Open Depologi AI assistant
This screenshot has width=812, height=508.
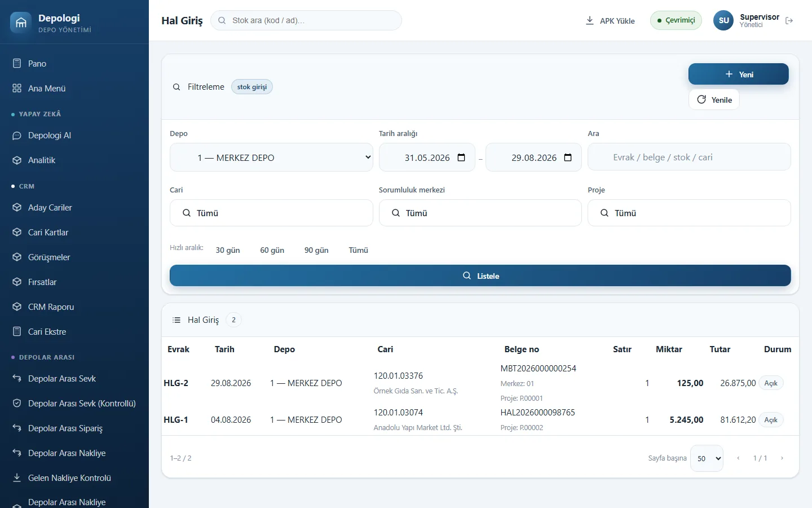[74, 135]
